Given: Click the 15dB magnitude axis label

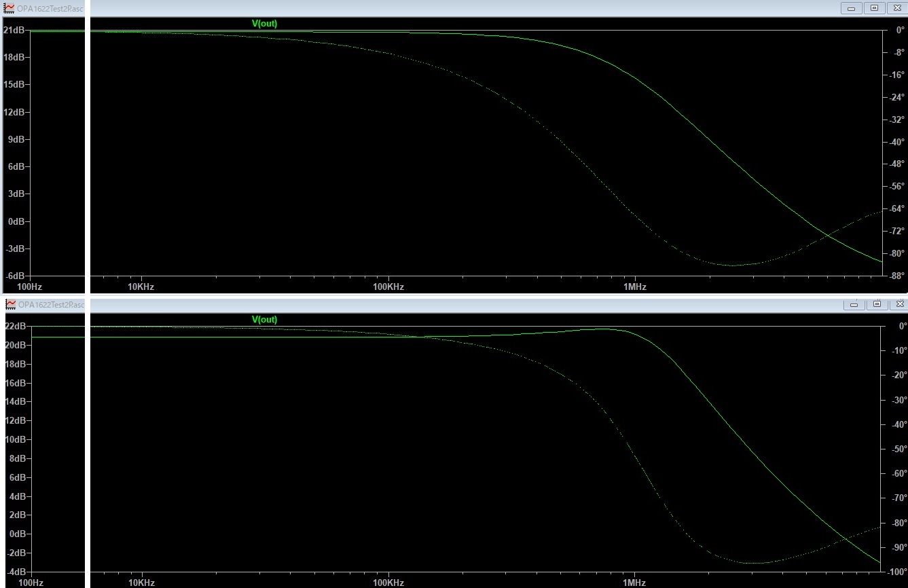Looking at the screenshot, I should (15, 84).
